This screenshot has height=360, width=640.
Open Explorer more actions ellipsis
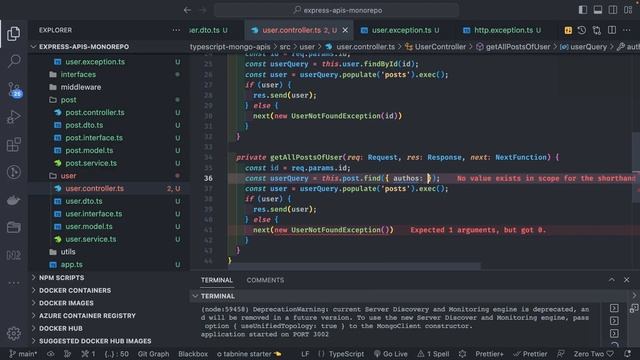coord(176,30)
